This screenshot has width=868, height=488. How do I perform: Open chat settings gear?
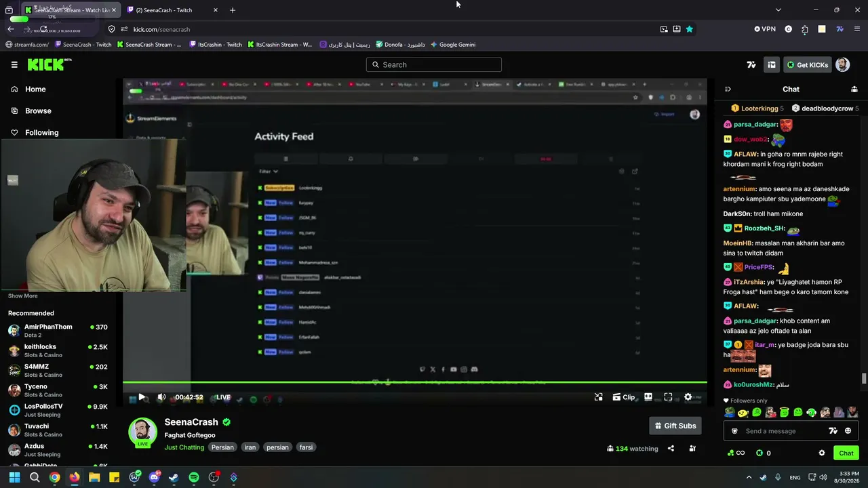[x=822, y=453]
